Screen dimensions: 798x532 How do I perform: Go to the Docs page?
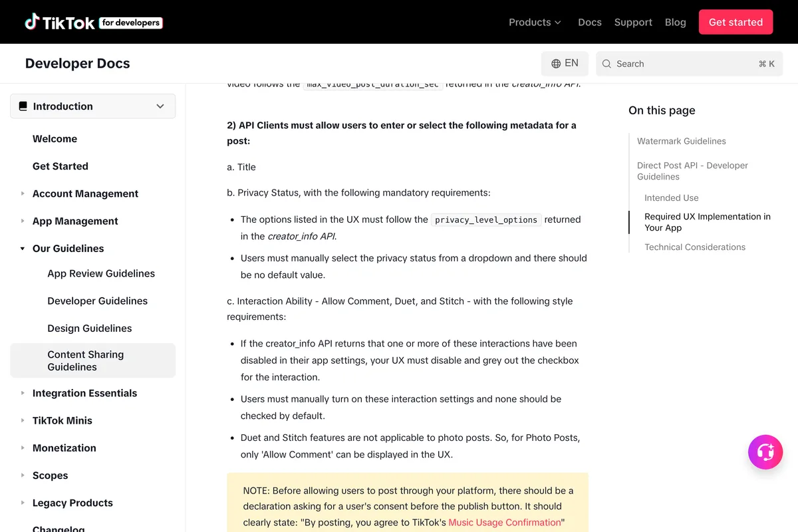[x=590, y=22]
